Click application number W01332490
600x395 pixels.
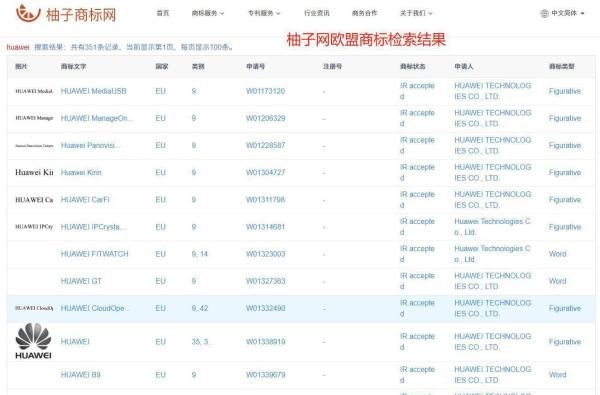tap(266, 308)
